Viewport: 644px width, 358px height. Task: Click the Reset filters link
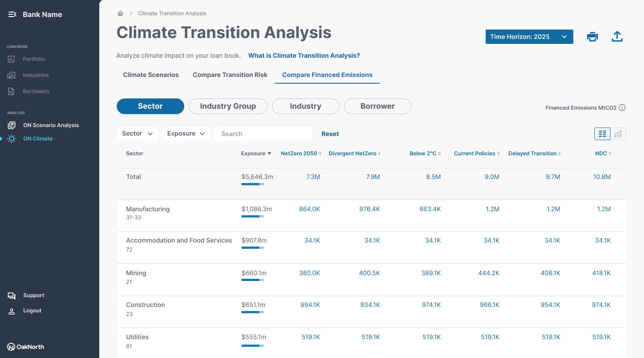click(330, 134)
